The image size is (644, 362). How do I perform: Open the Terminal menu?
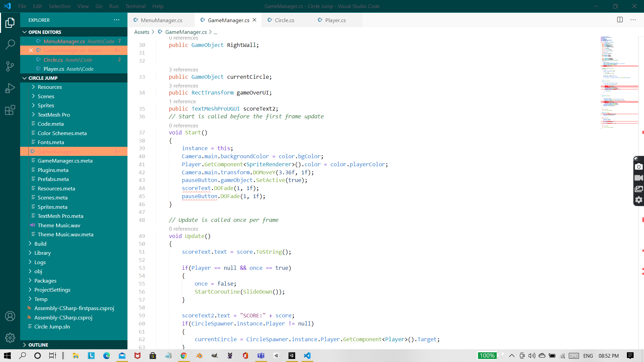point(135,6)
